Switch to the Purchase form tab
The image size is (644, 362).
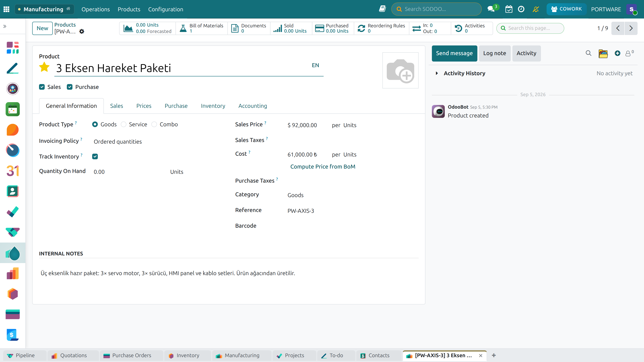pyautogui.click(x=176, y=106)
